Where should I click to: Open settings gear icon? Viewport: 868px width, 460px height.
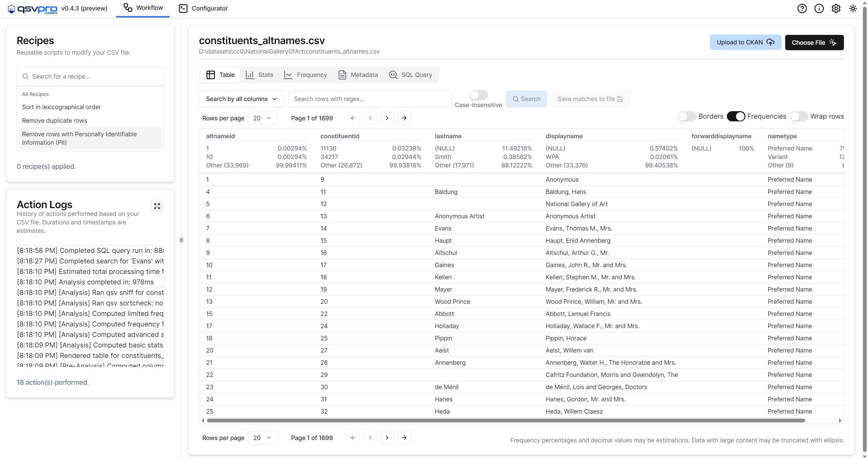click(x=836, y=8)
